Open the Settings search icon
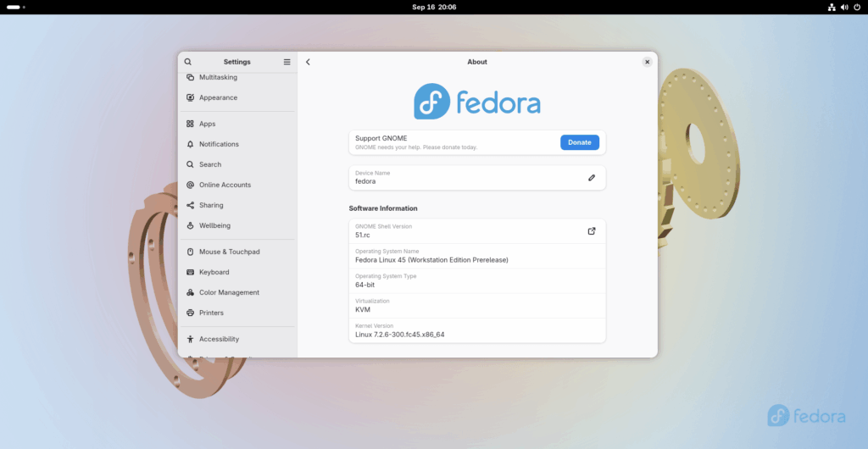The height and width of the screenshot is (449, 868). [187, 62]
